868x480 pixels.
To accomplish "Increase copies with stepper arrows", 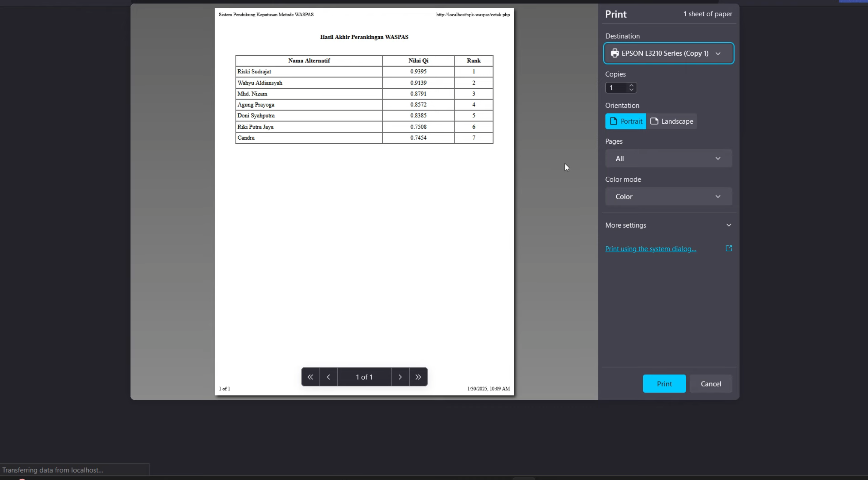I will (x=631, y=86).
